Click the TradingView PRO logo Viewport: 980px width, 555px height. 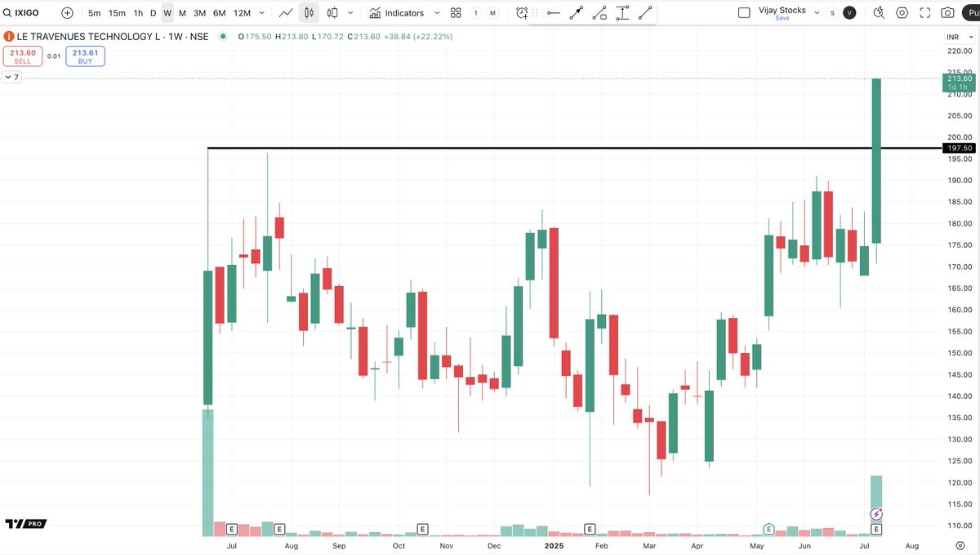pyautogui.click(x=26, y=524)
